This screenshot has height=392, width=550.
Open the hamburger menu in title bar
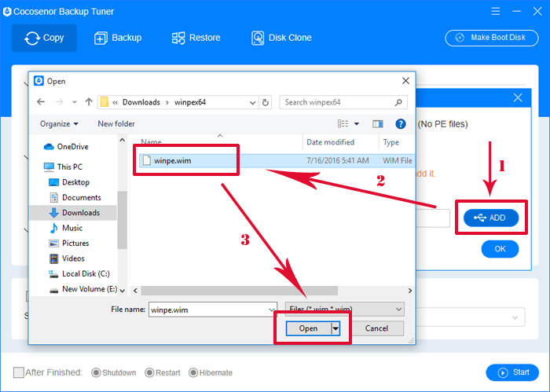click(x=496, y=11)
